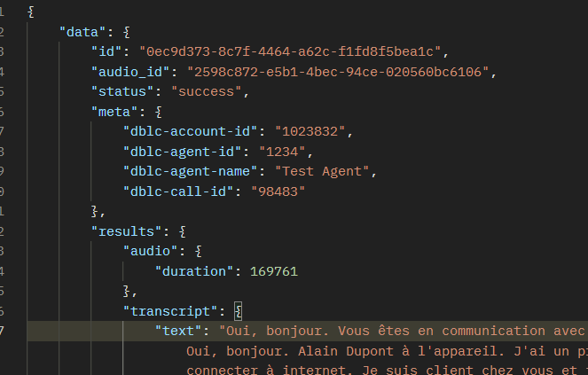
Task: Click the "dblc-agent-id" key
Action: pos(183,152)
